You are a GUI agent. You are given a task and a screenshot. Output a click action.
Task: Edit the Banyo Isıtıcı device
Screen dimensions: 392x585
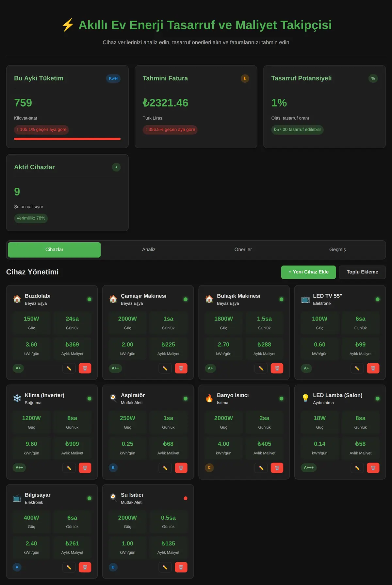tap(261, 468)
